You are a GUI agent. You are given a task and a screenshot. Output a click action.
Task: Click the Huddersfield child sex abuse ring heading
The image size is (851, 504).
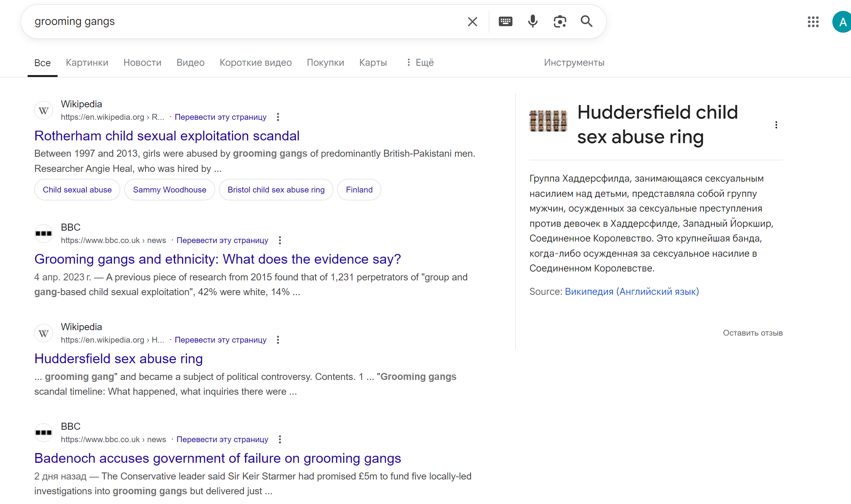pos(657,124)
